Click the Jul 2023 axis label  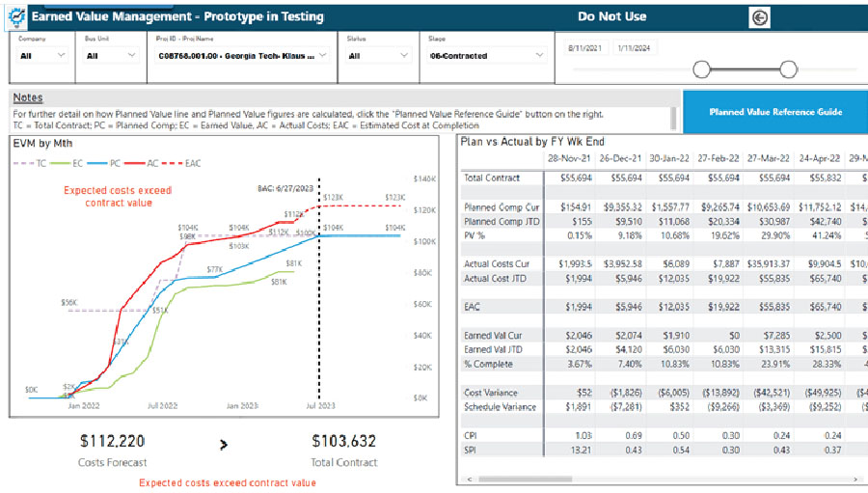pos(320,405)
